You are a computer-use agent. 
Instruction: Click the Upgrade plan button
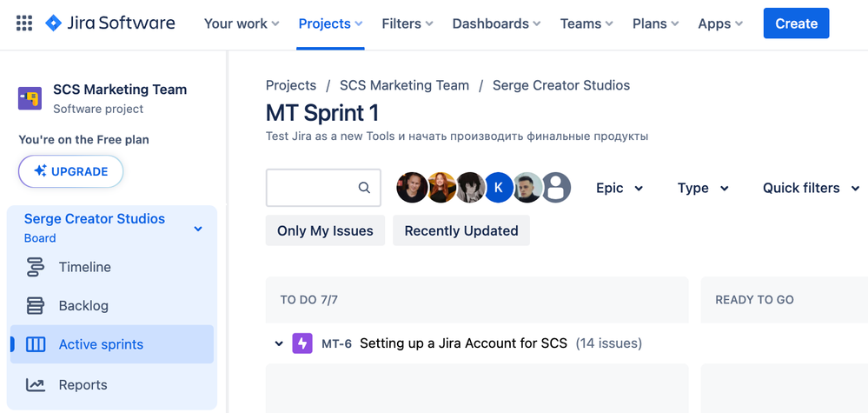[x=70, y=171]
